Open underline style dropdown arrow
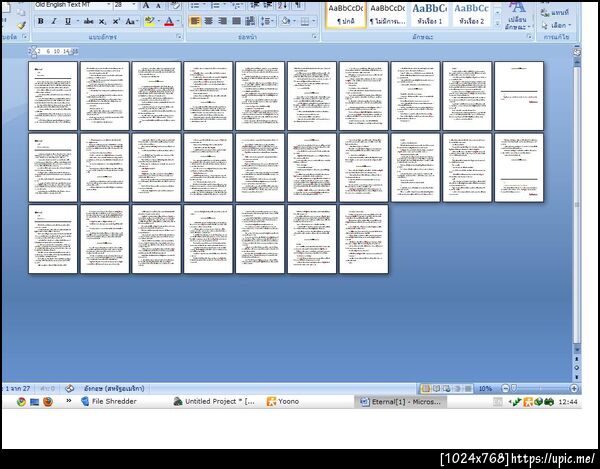The width and height of the screenshot is (600, 469). point(78,21)
